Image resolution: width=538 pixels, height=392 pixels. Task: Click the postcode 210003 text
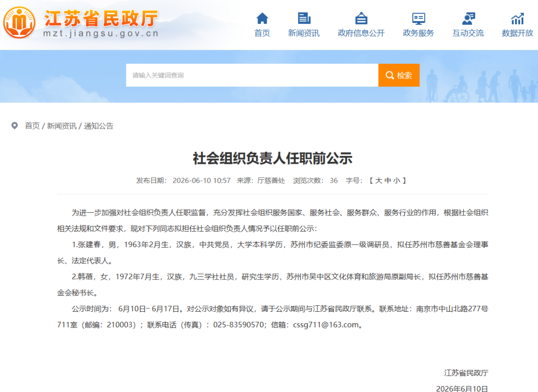[x=119, y=325]
